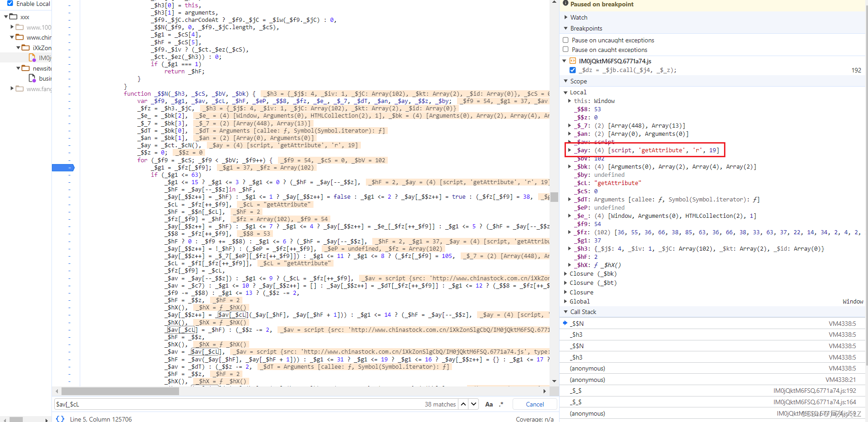868x422 pixels.
Task: Go to next search match
Action: 474,404
